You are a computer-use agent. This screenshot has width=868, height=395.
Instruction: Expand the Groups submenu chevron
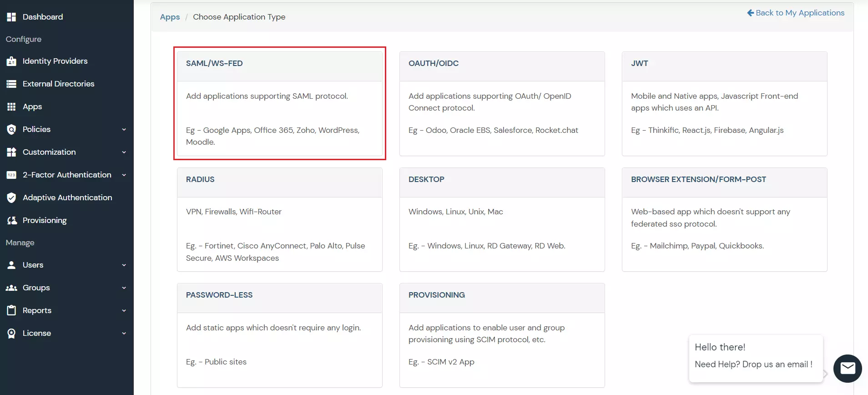[x=124, y=288]
